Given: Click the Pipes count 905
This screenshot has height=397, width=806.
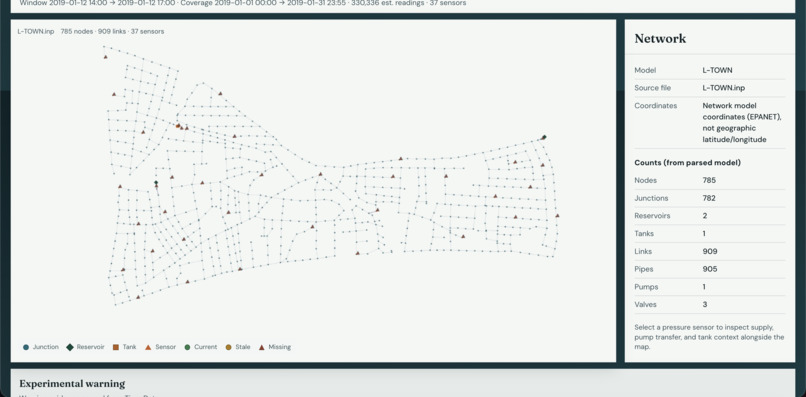Looking at the screenshot, I should [710, 269].
